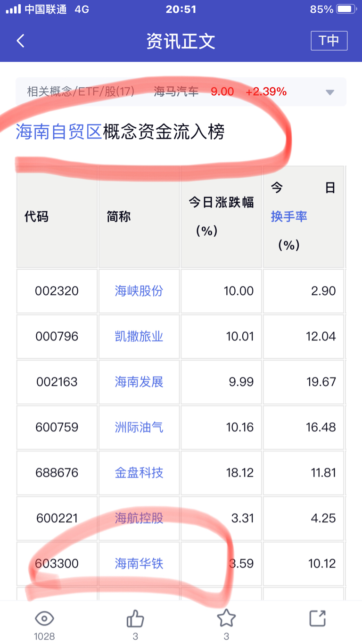This screenshot has width=362, height=644.
Task: Open stock 海峡股份
Action: point(139,291)
